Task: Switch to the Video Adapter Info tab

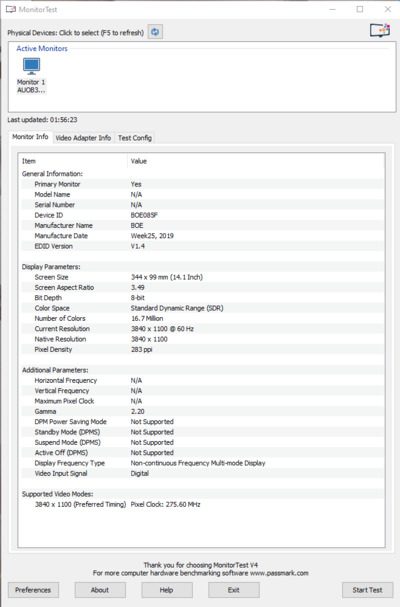Action: pos(83,138)
